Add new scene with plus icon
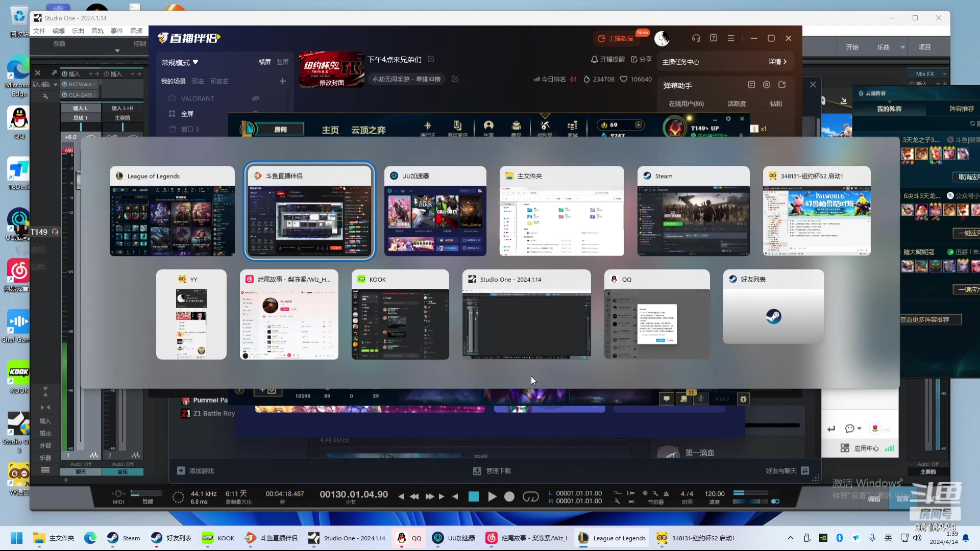980x551 pixels. coord(282,81)
